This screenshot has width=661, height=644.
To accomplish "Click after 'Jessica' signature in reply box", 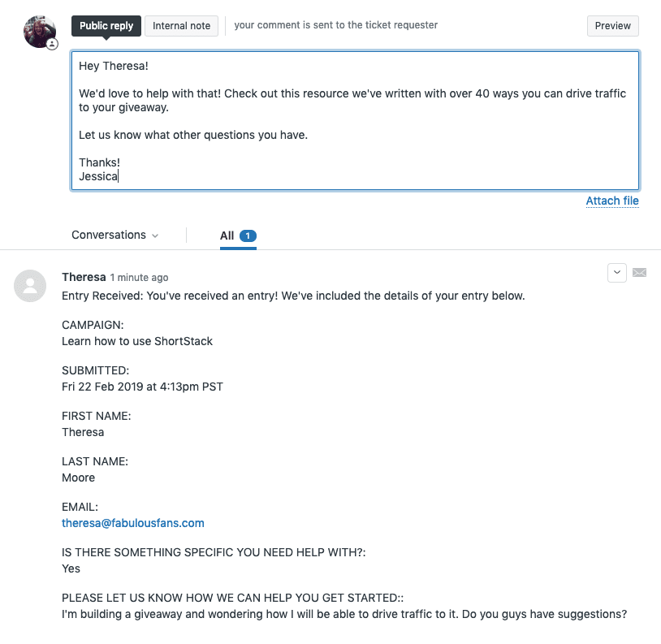I will coord(119,175).
